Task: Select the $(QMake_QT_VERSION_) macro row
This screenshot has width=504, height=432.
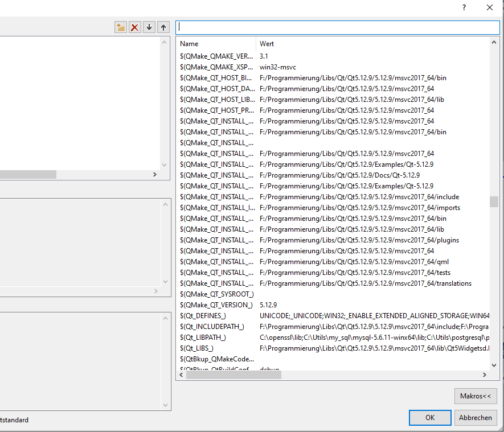Action: point(216,305)
